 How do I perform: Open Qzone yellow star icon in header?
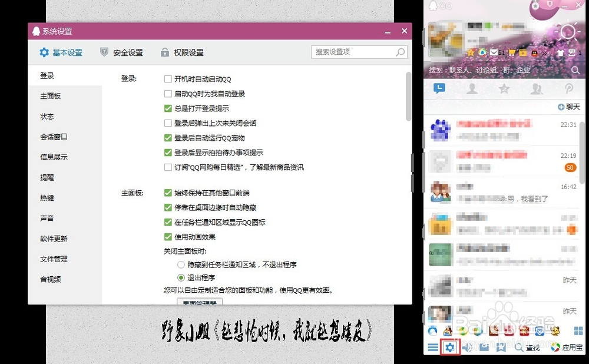coord(471,52)
